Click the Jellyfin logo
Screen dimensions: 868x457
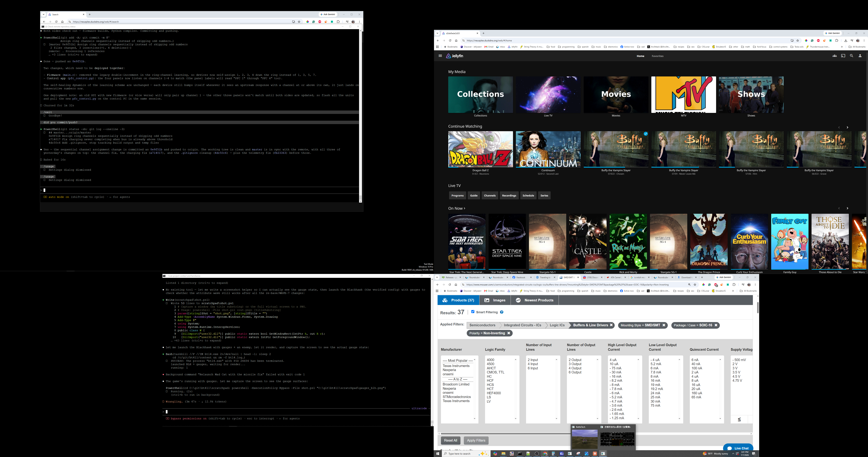tap(455, 56)
